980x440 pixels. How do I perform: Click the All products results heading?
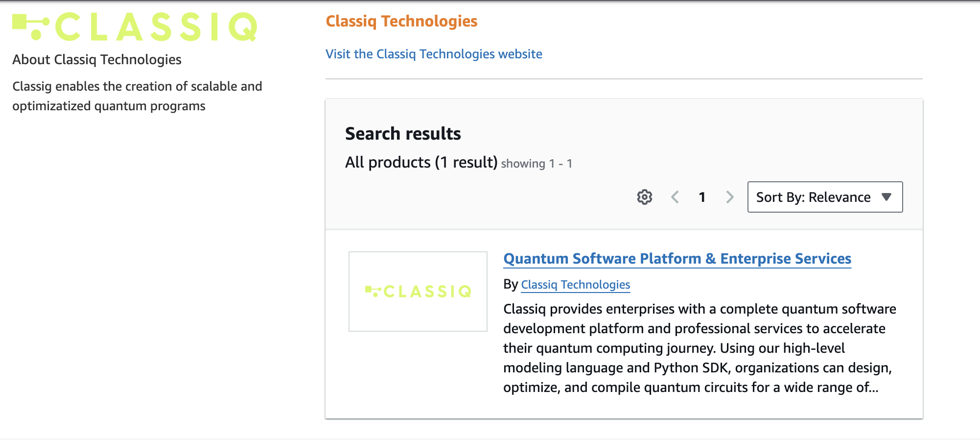421,162
